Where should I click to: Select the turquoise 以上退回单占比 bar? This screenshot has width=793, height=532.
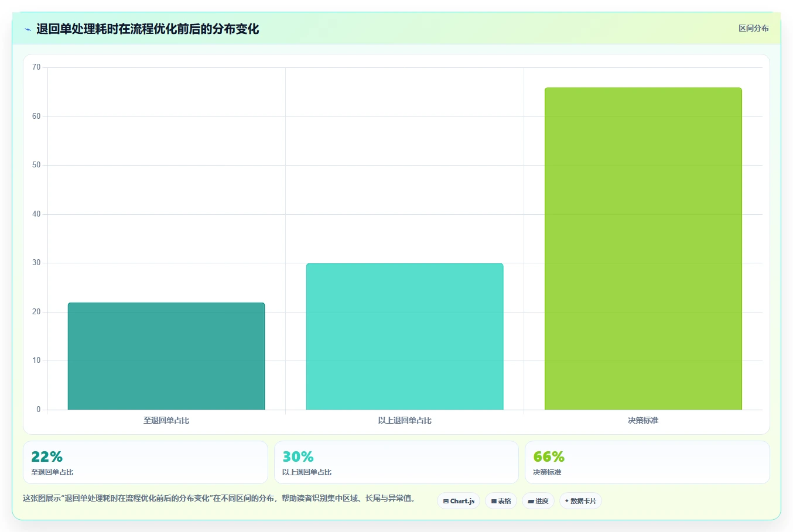405,337
